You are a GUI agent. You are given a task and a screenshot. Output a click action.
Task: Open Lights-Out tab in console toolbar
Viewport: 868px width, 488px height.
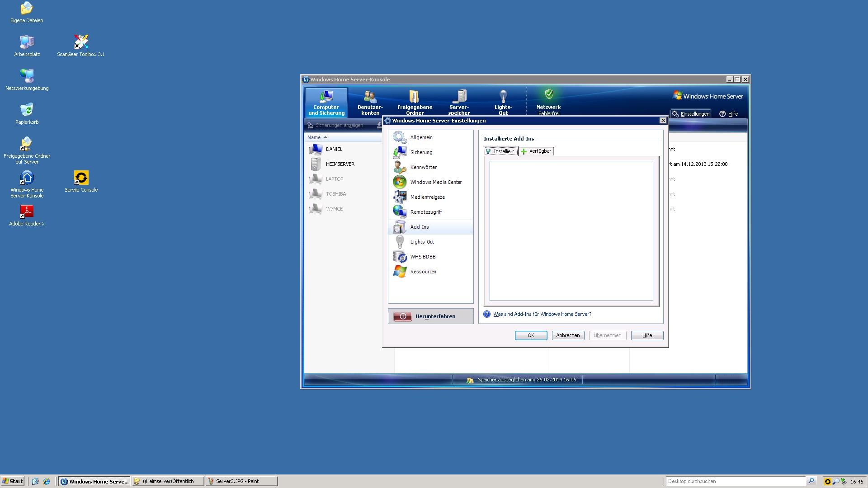503,103
